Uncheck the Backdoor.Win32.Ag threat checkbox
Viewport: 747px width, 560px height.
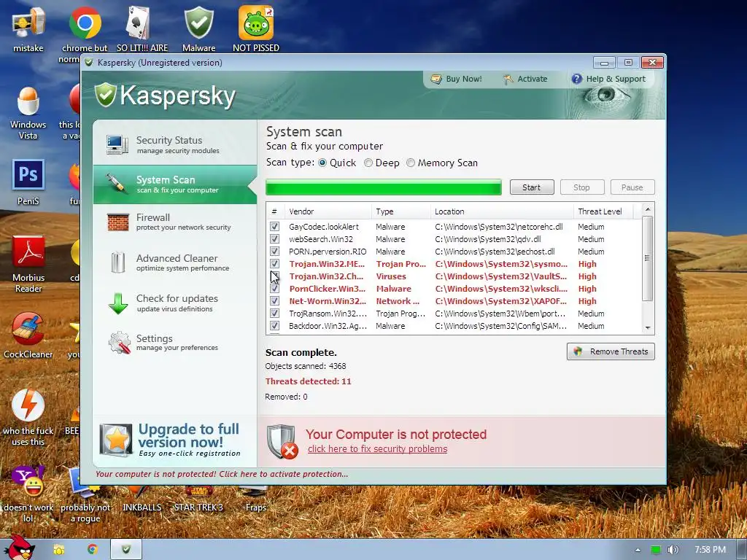tap(274, 325)
